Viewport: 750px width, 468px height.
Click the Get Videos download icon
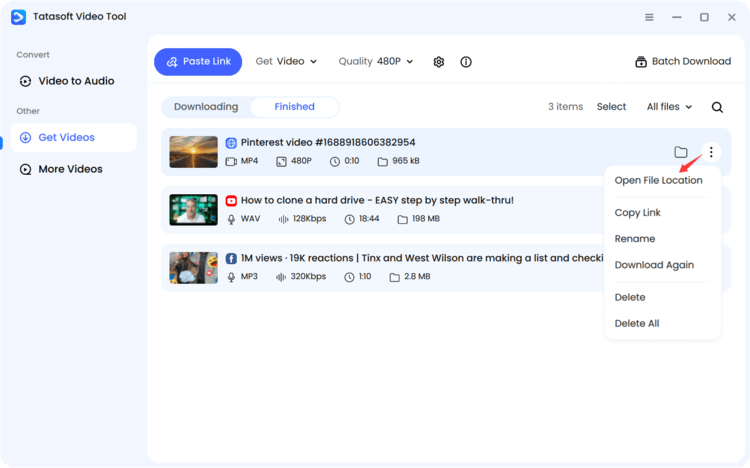point(25,138)
